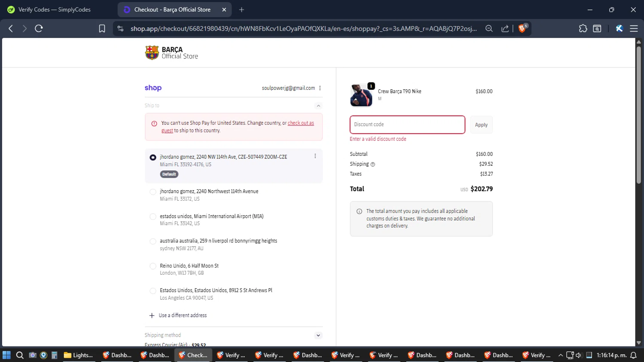Image resolution: width=644 pixels, height=362 pixels.
Task: Open the browser extensions puzzle icon
Action: 583,28
